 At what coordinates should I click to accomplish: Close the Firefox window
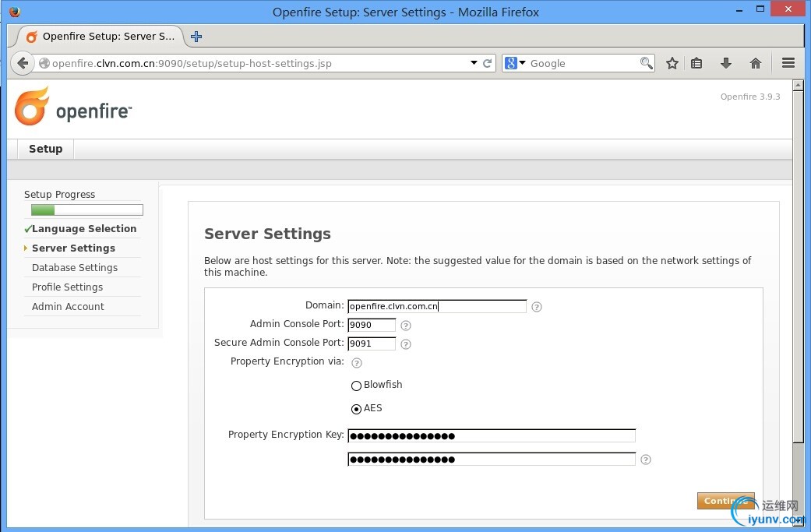pyautogui.click(x=788, y=9)
